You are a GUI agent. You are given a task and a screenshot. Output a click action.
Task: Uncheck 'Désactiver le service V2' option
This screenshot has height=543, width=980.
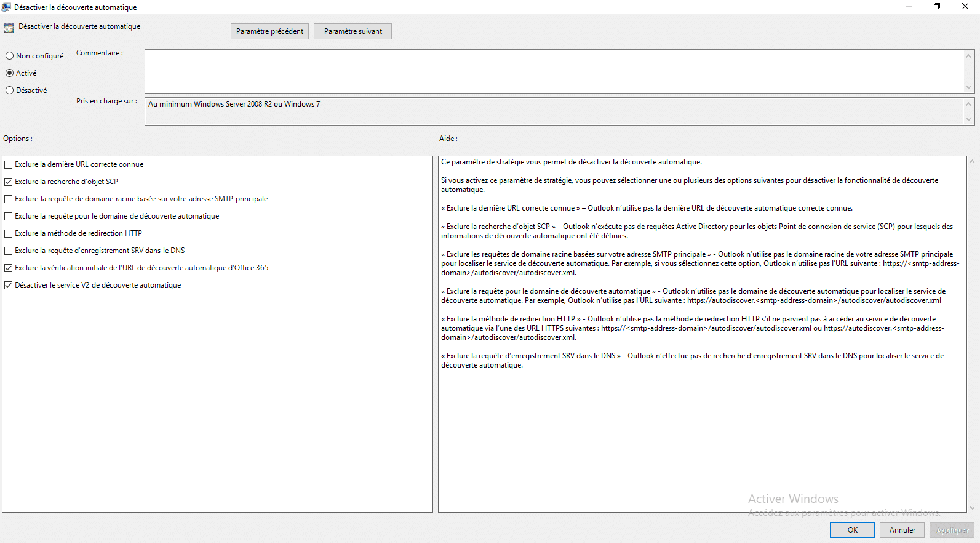tap(9, 285)
